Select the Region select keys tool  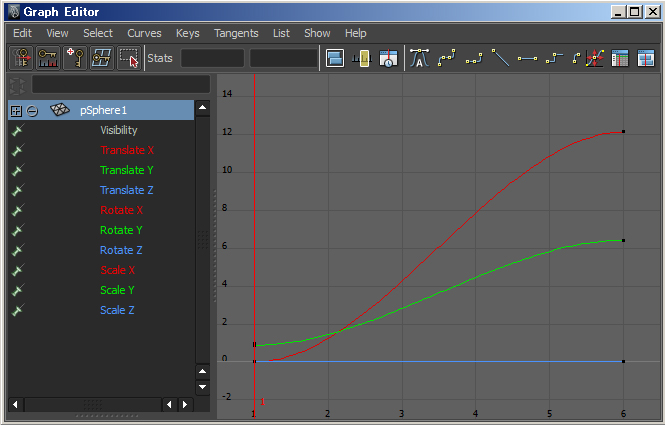pos(129,58)
